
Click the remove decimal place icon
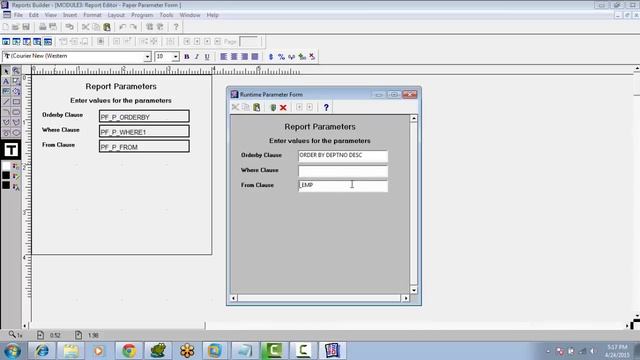312,57
